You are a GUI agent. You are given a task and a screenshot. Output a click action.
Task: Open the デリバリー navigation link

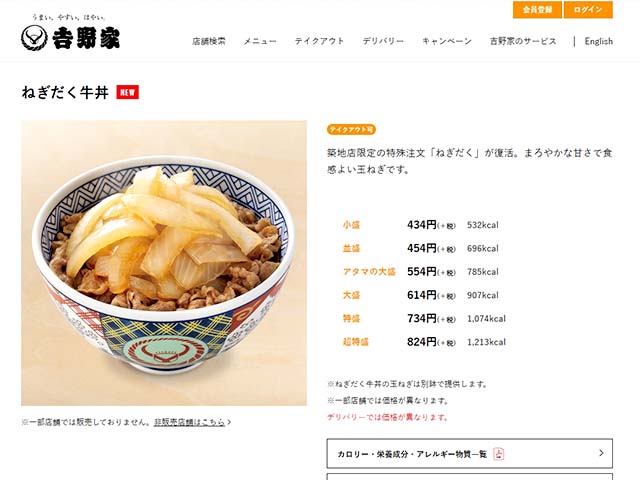[x=383, y=41]
